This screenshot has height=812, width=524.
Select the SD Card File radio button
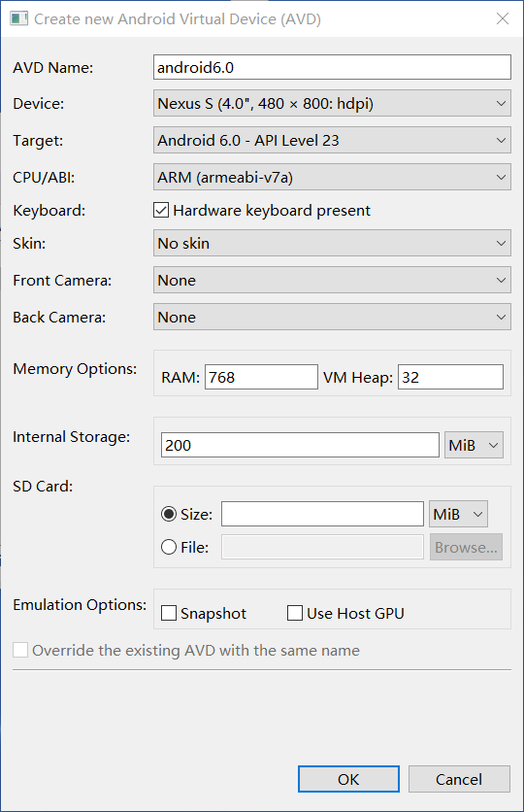tap(169, 547)
